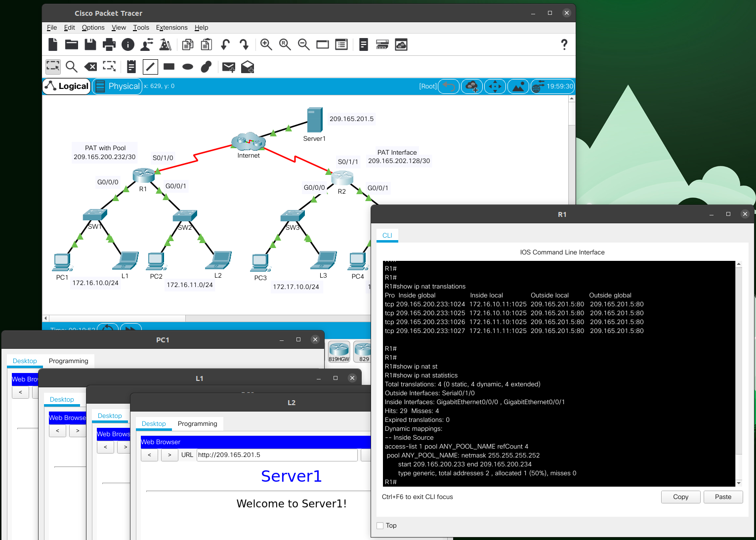This screenshot has height=540, width=756.
Task: Select Desktop tab in L2 window
Action: (154, 424)
